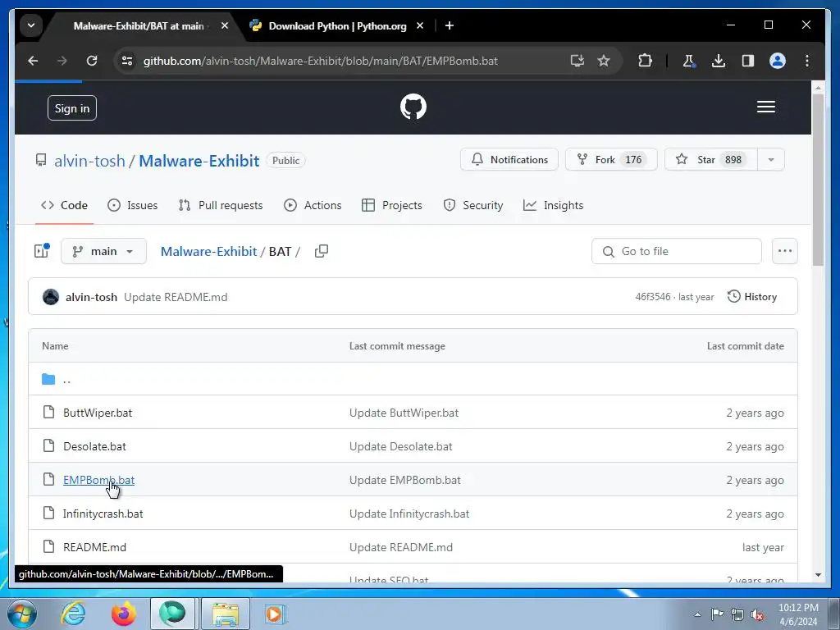The width and height of the screenshot is (840, 630).
Task: Toggle the browser side panel
Action: pyautogui.click(x=748, y=61)
